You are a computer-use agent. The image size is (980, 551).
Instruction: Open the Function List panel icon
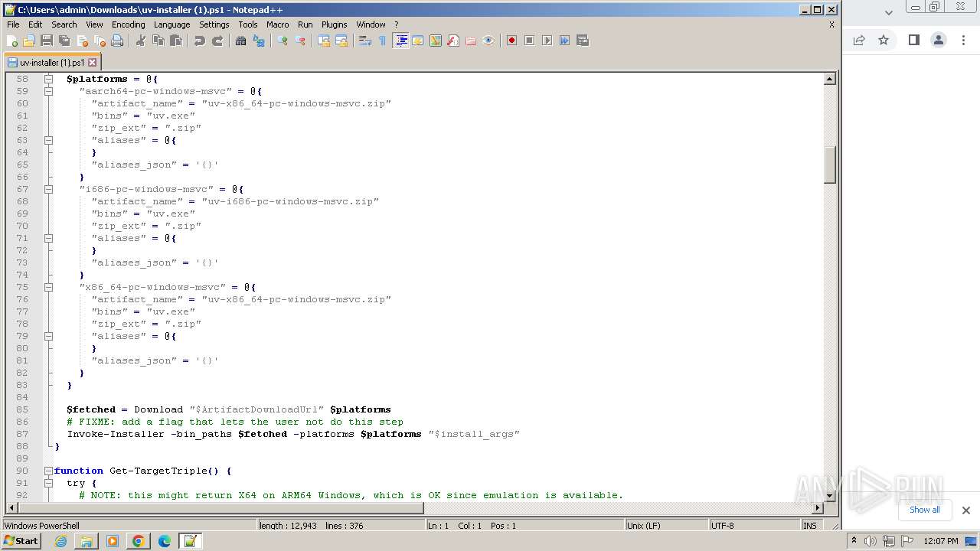[x=453, y=41]
